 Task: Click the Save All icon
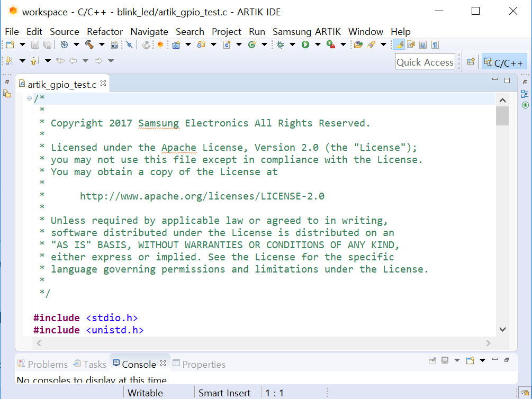click(x=48, y=44)
